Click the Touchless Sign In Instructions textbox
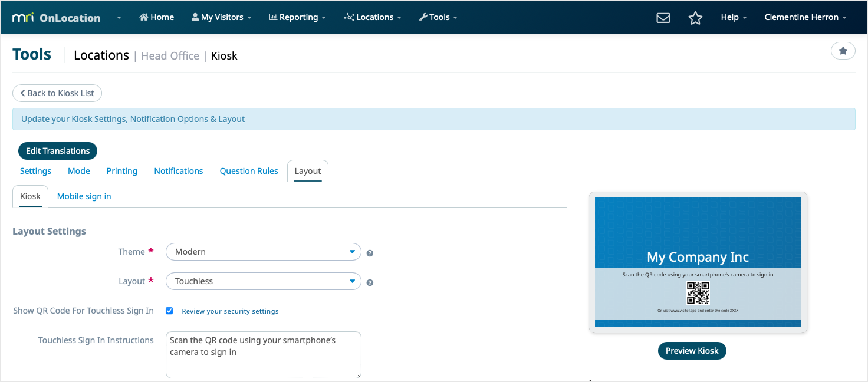Screen dimensions: 868x382 263,354
